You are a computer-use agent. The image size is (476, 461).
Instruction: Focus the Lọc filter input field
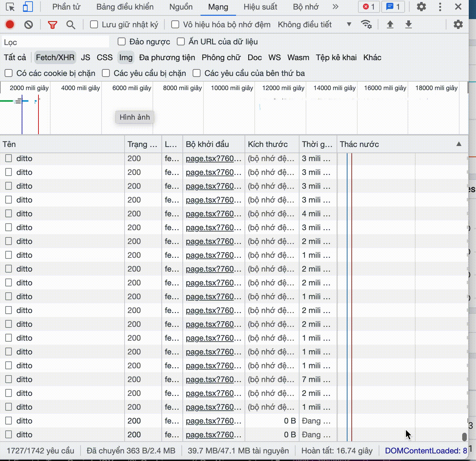(56, 42)
